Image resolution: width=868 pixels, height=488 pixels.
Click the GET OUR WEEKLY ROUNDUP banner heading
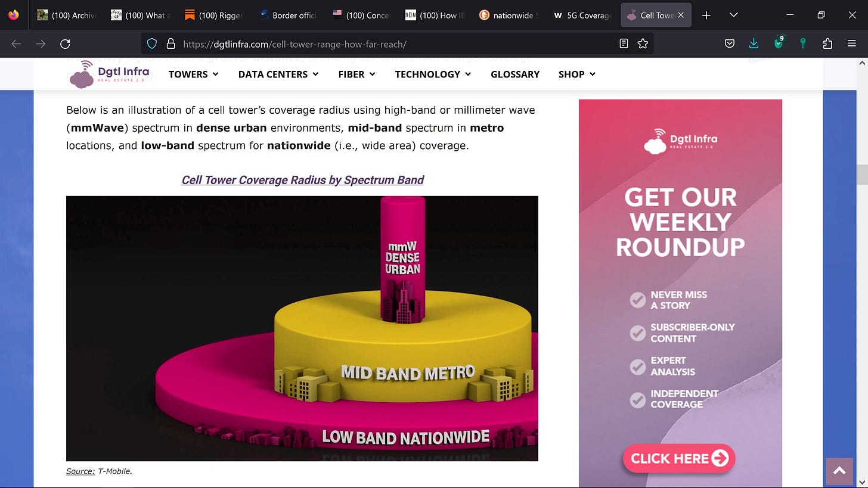click(x=680, y=222)
